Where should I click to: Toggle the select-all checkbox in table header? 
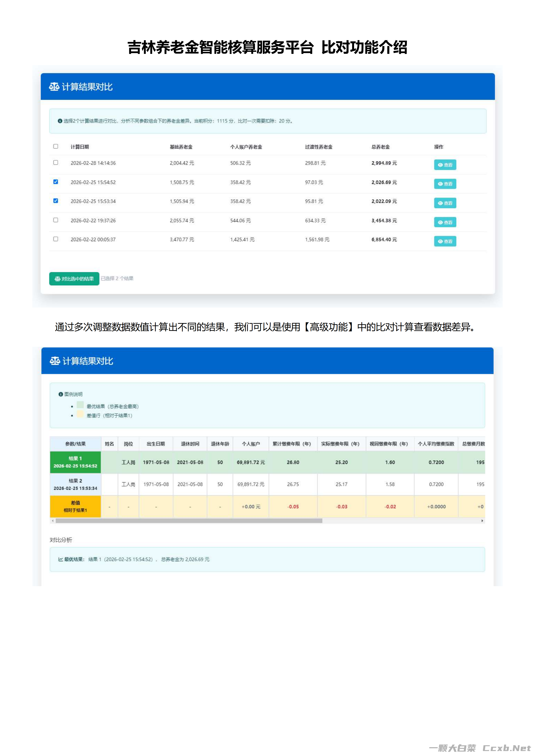pos(56,146)
